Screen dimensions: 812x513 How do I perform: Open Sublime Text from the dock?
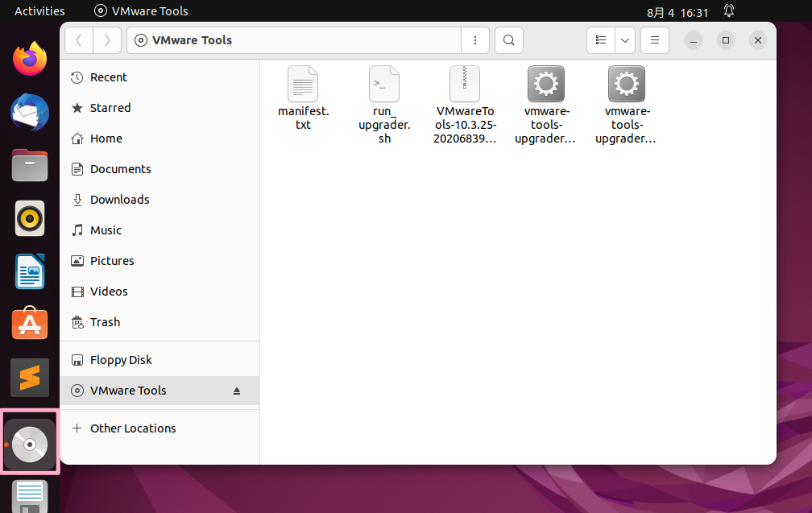(x=30, y=377)
